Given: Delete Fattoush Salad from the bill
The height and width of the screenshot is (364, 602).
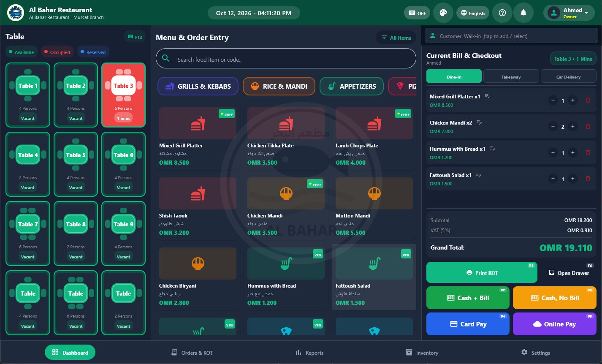Looking at the screenshot, I should pos(588,179).
